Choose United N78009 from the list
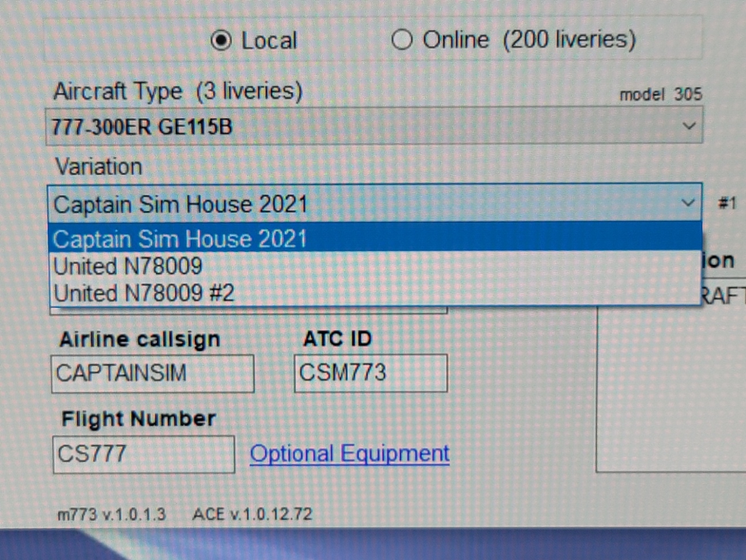 click(128, 266)
